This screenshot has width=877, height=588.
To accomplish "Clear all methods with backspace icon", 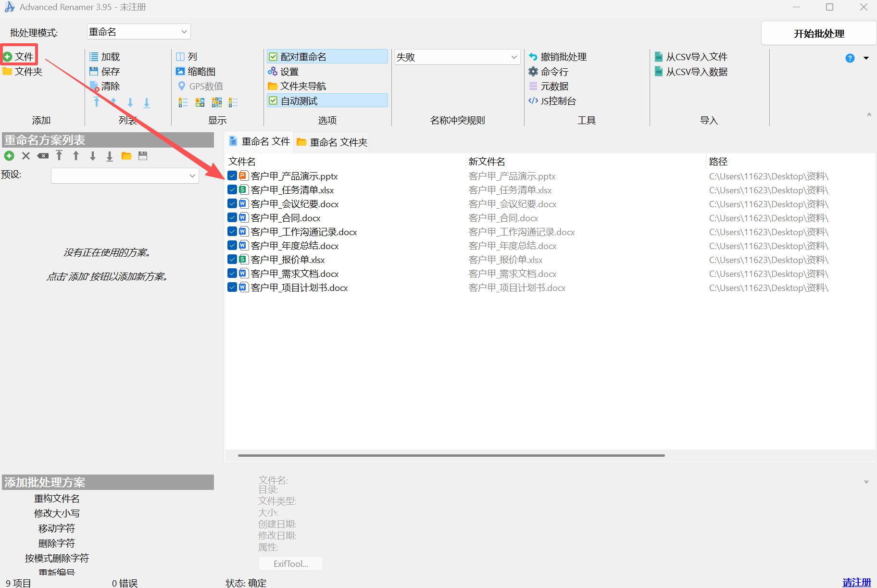I will (x=43, y=156).
